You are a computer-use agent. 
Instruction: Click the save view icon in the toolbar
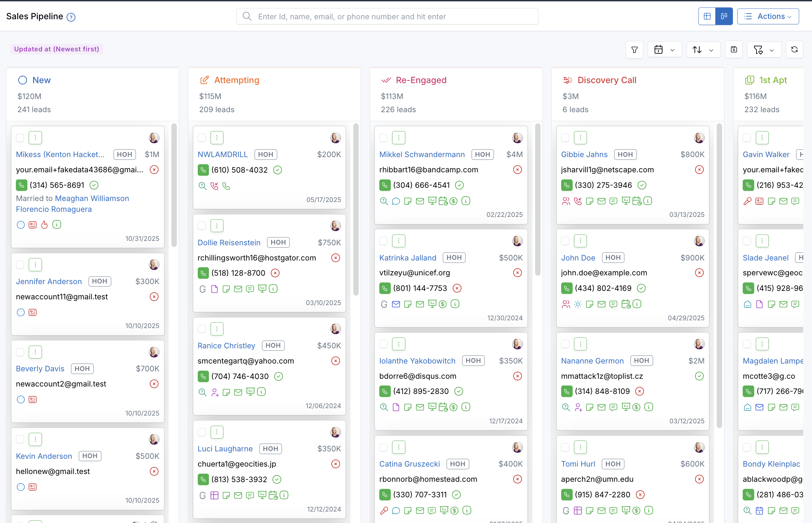[734, 50]
